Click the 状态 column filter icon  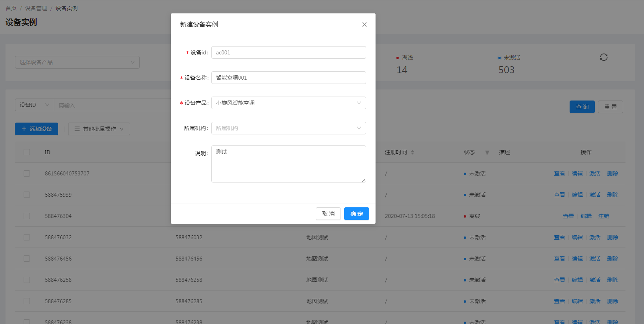[487, 153]
